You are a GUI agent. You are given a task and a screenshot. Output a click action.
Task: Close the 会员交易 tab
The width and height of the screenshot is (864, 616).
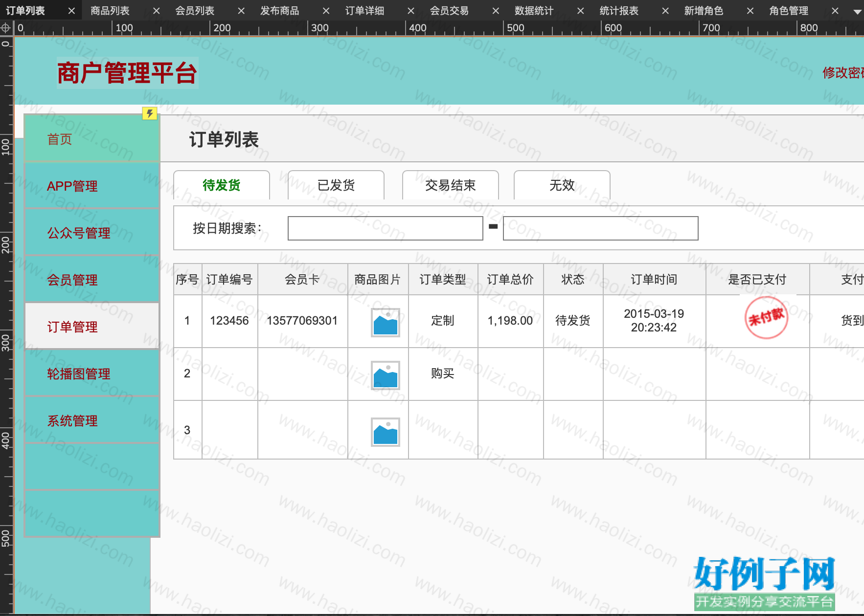(496, 11)
